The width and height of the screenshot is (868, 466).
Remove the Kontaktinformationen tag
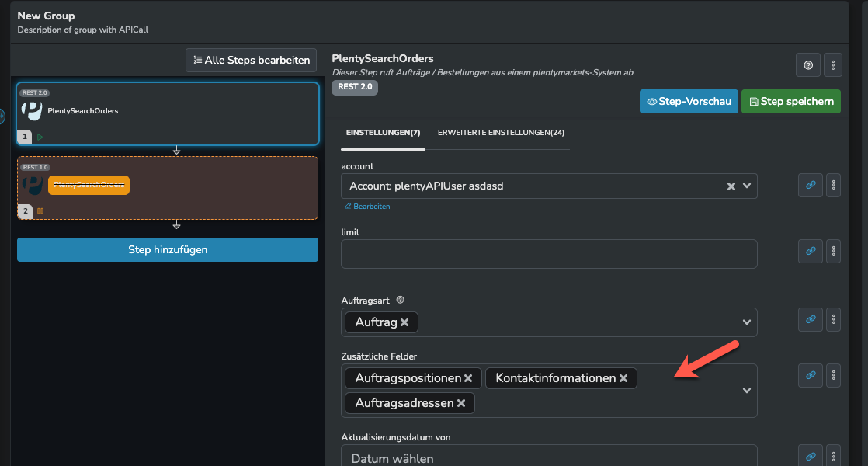point(623,378)
